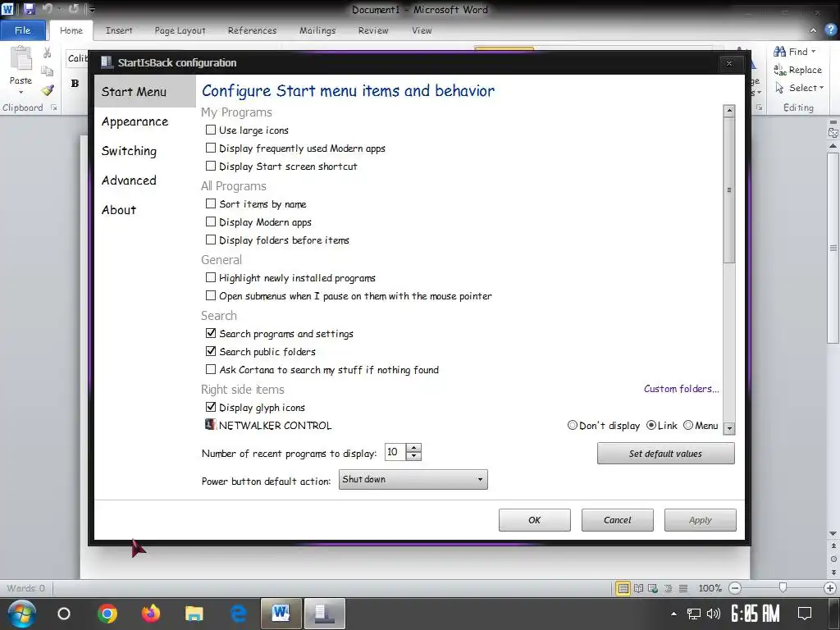This screenshot has width=840, height=630.
Task: Open the Select dropdown in Editing group
Action: click(x=799, y=88)
